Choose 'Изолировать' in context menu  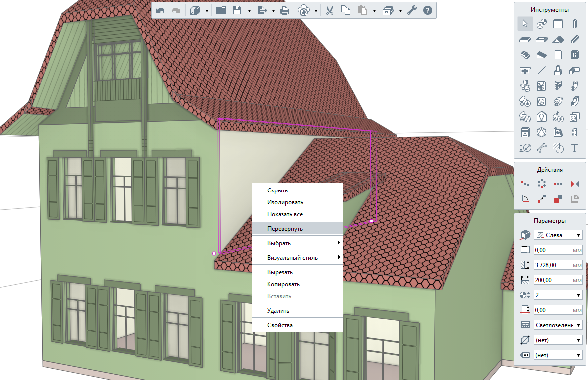pos(297,202)
